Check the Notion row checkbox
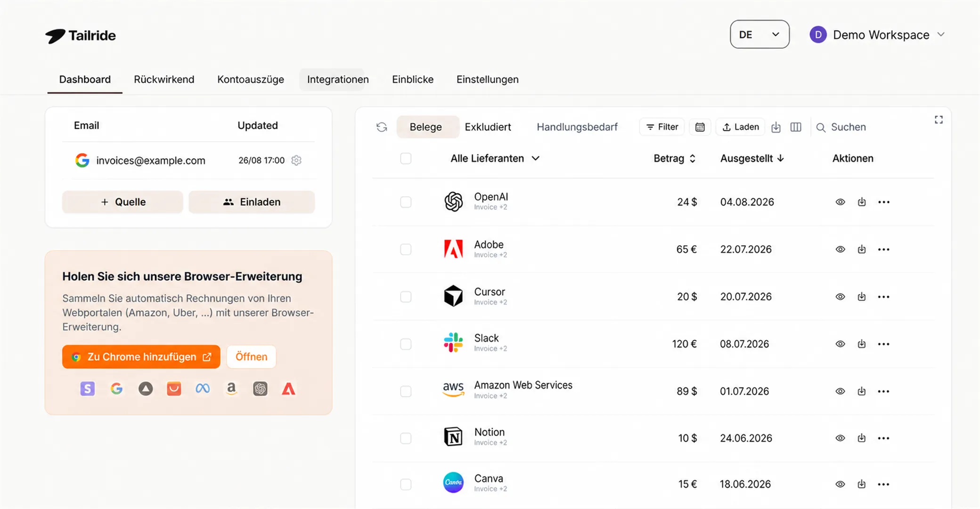Viewport: 980px width, 509px height. 406,438
